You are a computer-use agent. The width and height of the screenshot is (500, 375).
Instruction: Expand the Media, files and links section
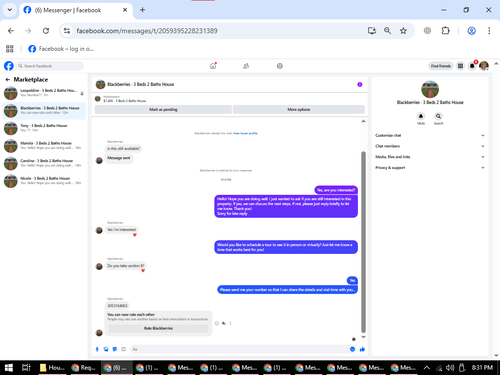(430, 157)
